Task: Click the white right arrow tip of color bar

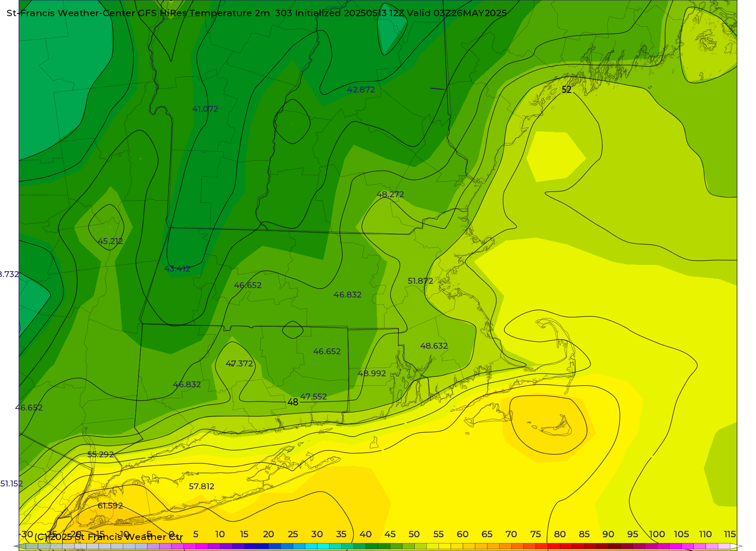Action: tap(736, 546)
